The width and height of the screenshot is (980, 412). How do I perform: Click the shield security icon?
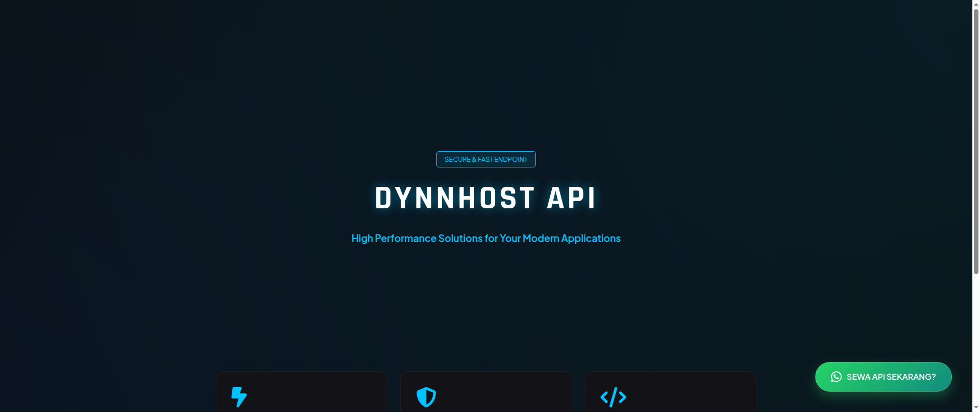click(x=426, y=397)
